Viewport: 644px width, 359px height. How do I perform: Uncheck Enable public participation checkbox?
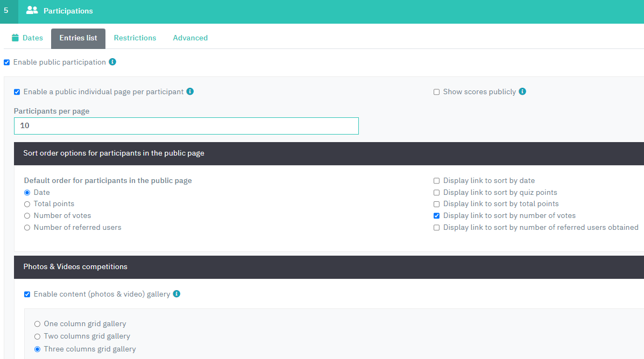(x=6, y=62)
